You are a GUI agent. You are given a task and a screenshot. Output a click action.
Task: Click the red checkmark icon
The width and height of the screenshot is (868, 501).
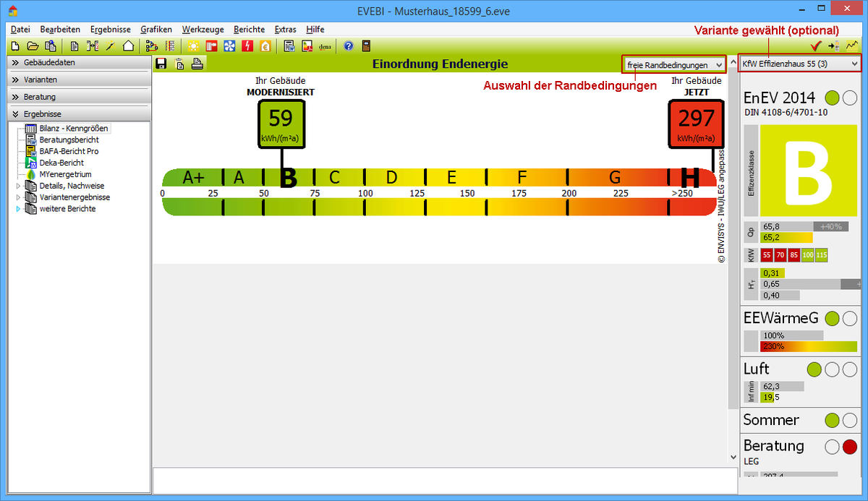click(815, 46)
